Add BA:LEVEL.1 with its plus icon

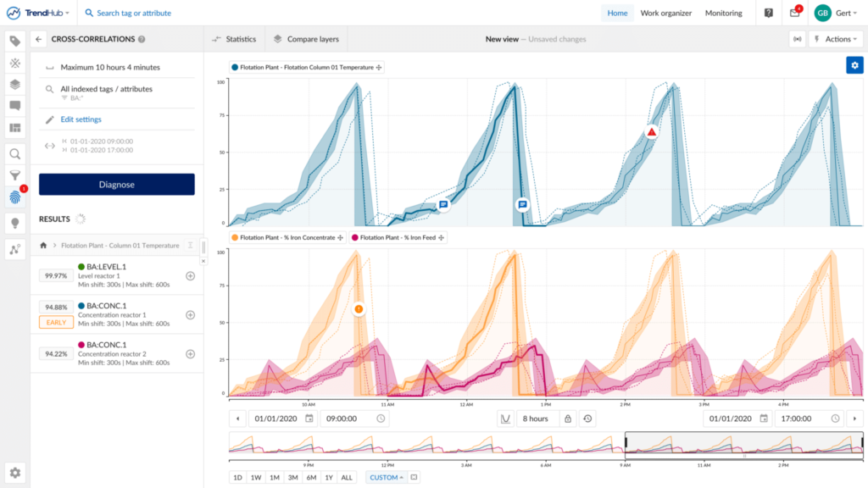tap(191, 276)
